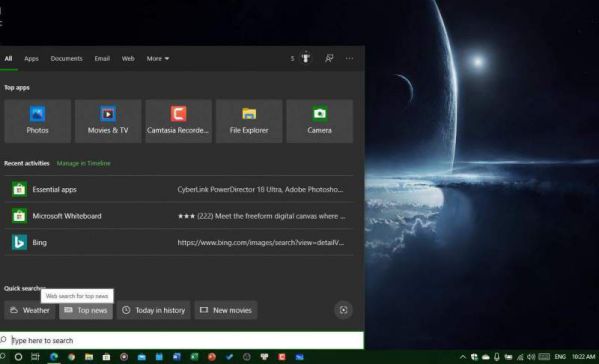This screenshot has height=364, width=599.
Task: Open Microsoft Whiteboard recent activity
Action: click(x=179, y=216)
